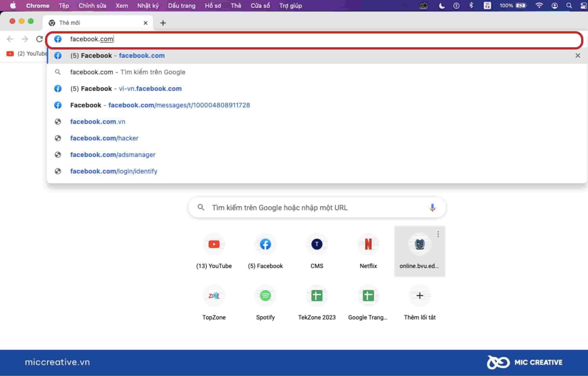
Task: Click the address bar containing facebook.com
Action: [314, 39]
